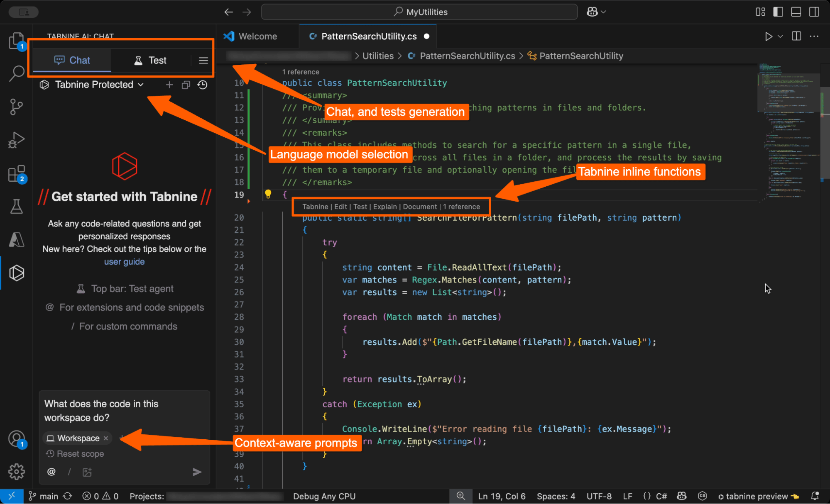Click the Reset scope button
This screenshot has height=504, width=830.
pyautogui.click(x=75, y=453)
